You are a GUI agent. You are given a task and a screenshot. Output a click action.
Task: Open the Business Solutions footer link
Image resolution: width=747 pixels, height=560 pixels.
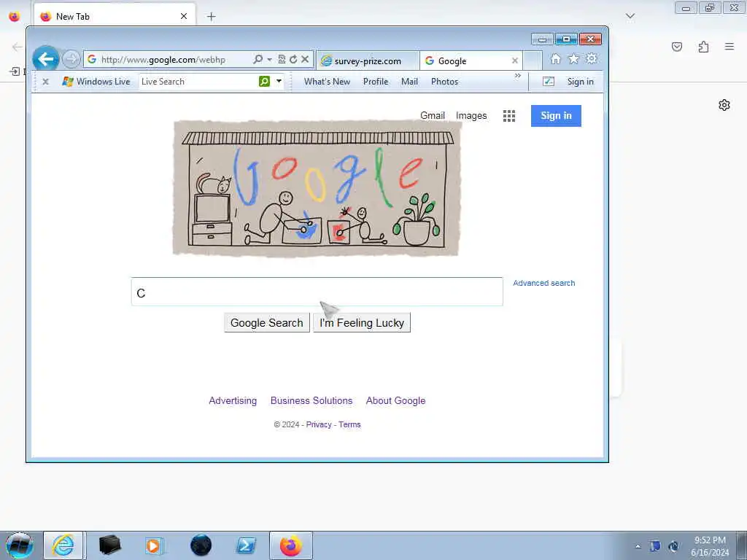tap(311, 400)
